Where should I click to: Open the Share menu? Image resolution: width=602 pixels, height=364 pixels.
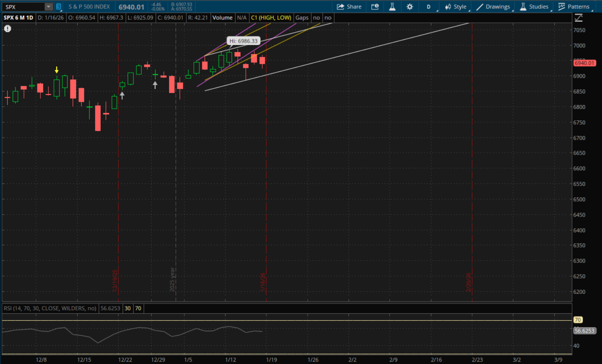pos(349,7)
